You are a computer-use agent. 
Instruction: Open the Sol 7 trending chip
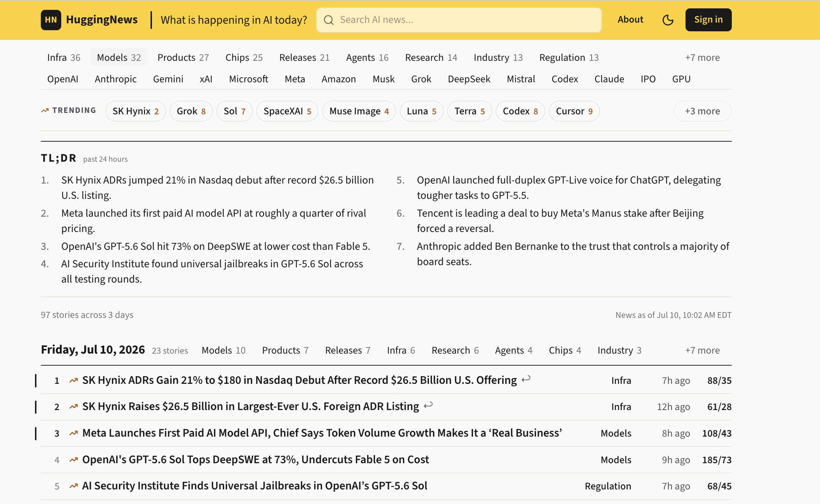234,111
